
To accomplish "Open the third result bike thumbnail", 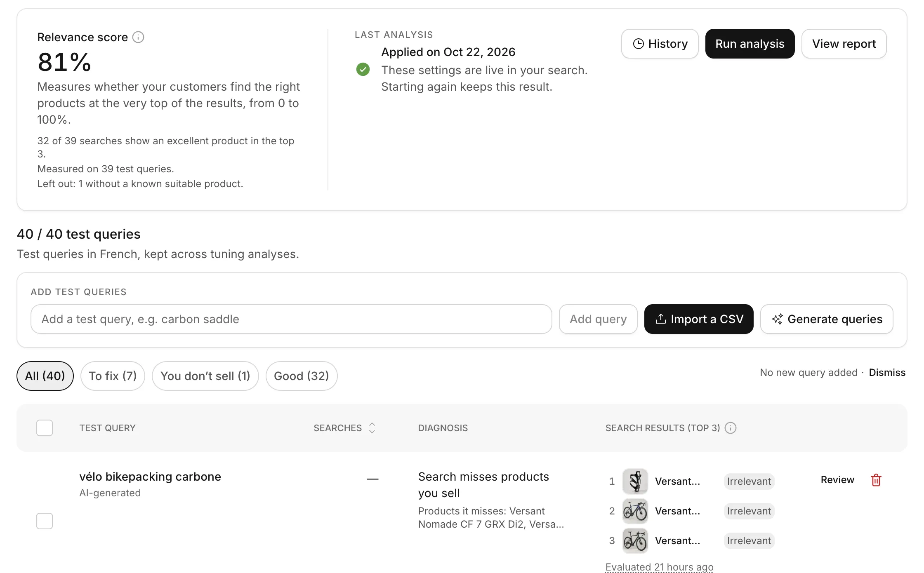I will click(x=635, y=540).
